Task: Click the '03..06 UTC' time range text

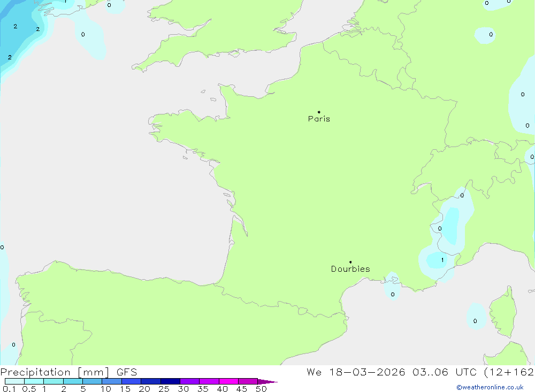Action: [445, 372]
